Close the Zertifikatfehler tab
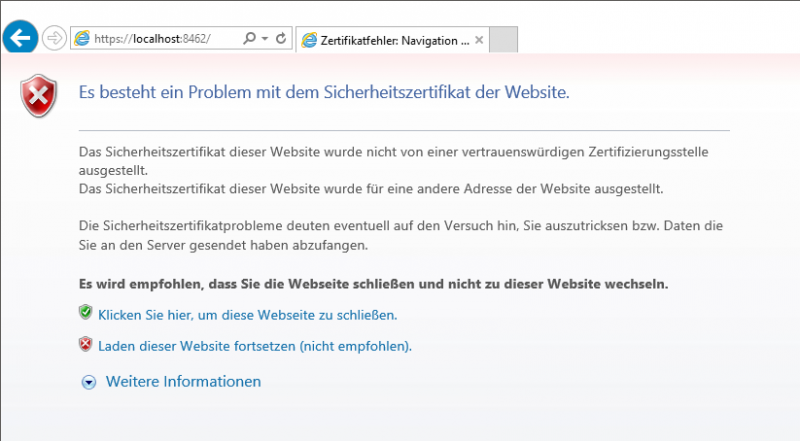Image resolution: width=800 pixels, height=441 pixels. (x=479, y=40)
